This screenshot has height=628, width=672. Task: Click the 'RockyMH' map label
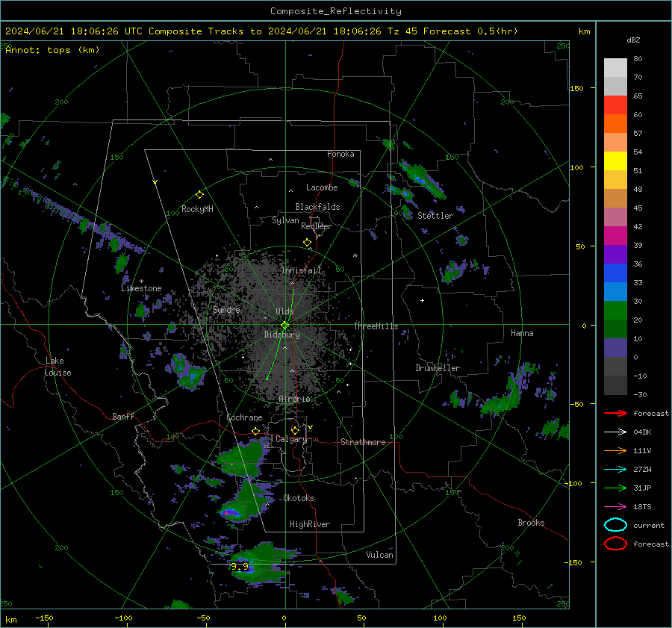click(197, 209)
